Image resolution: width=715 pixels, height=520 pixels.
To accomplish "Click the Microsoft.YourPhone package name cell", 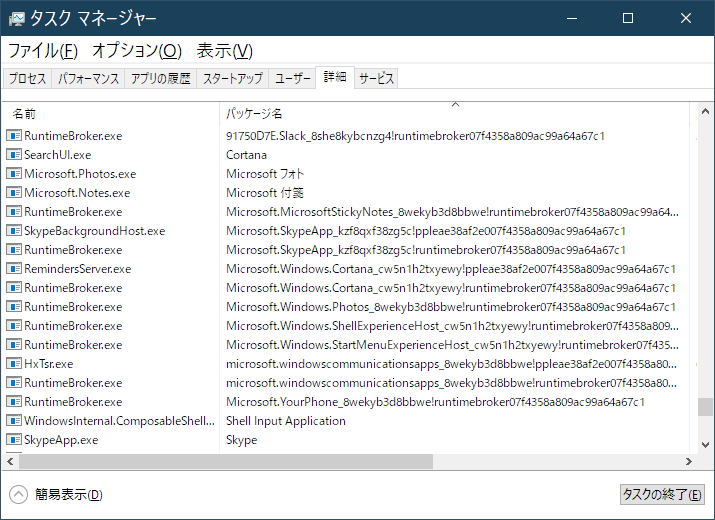I will (435, 402).
